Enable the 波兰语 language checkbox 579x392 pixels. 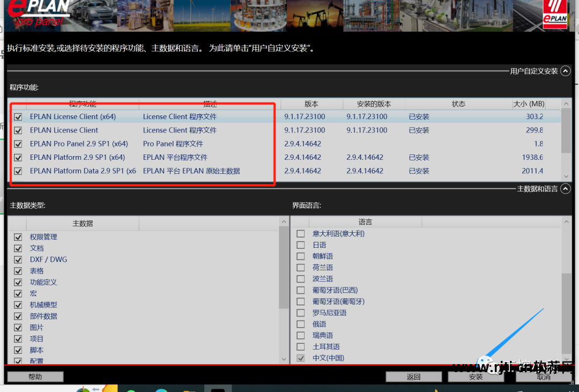301,279
